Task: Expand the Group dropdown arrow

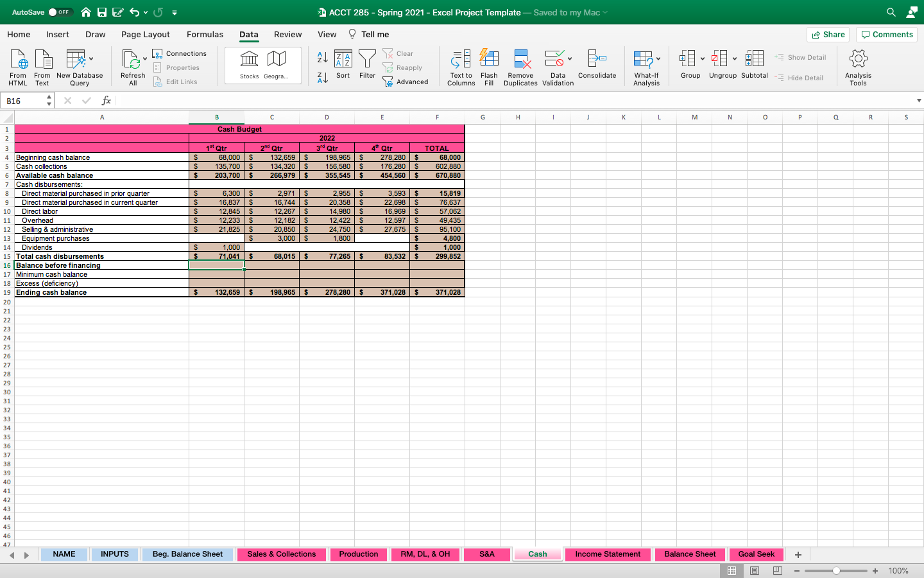Action: pyautogui.click(x=701, y=58)
